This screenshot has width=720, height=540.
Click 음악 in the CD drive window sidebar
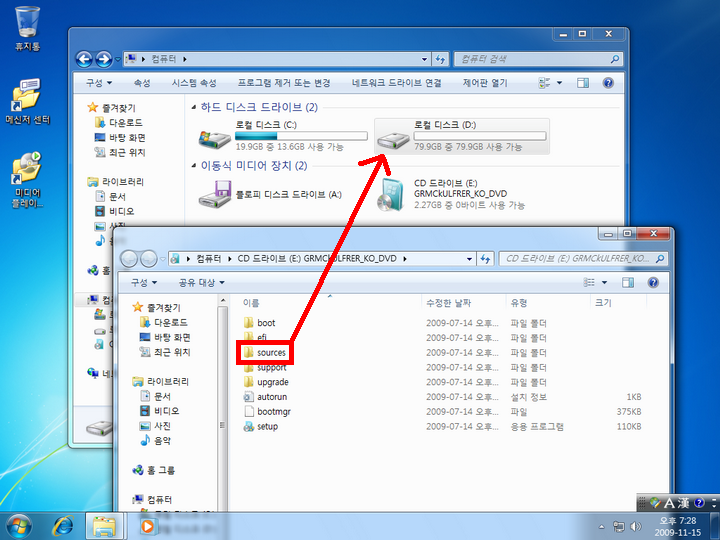155,440
